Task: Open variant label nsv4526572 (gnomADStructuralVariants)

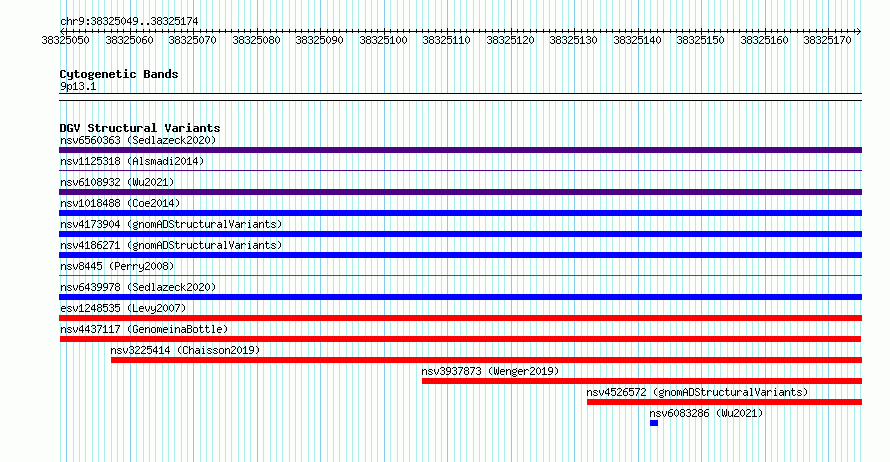Action: [x=697, y=392]
